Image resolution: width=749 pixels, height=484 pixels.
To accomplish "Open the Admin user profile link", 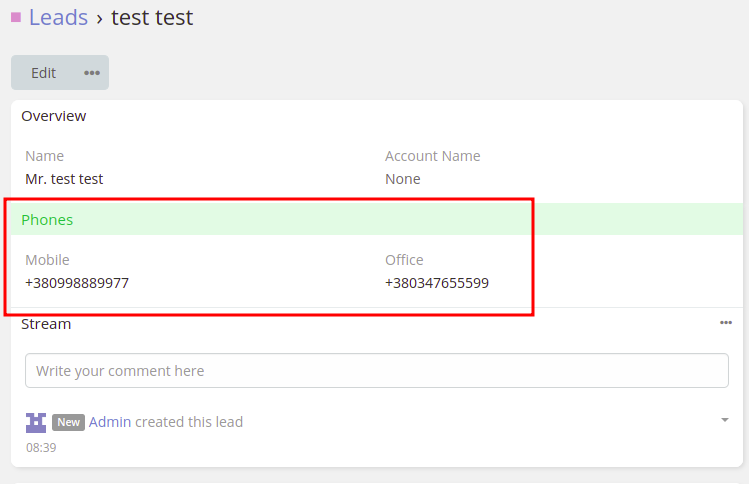I will tap(110, 422).
